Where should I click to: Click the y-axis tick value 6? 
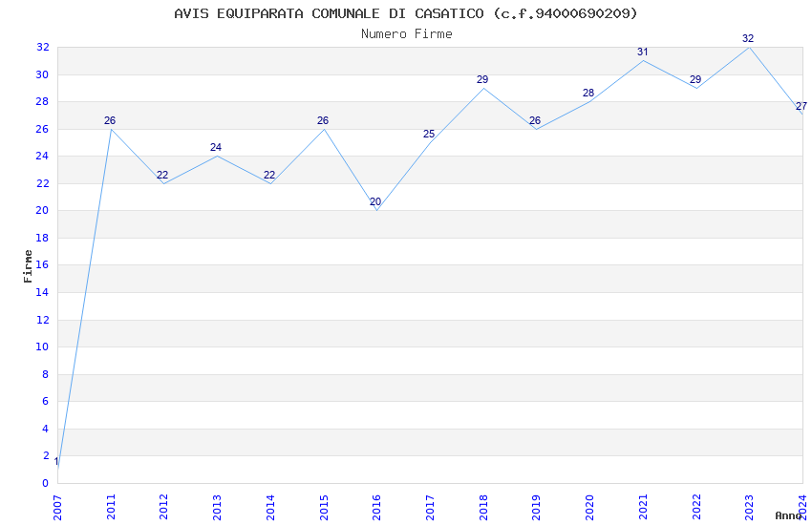46,401
